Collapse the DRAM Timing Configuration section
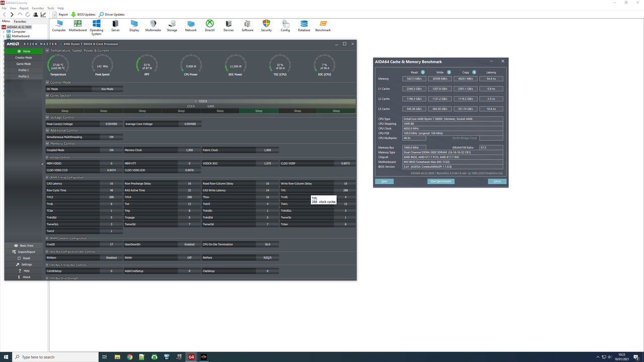The height and width of the screenshot is (362, 644). point(47,177)
